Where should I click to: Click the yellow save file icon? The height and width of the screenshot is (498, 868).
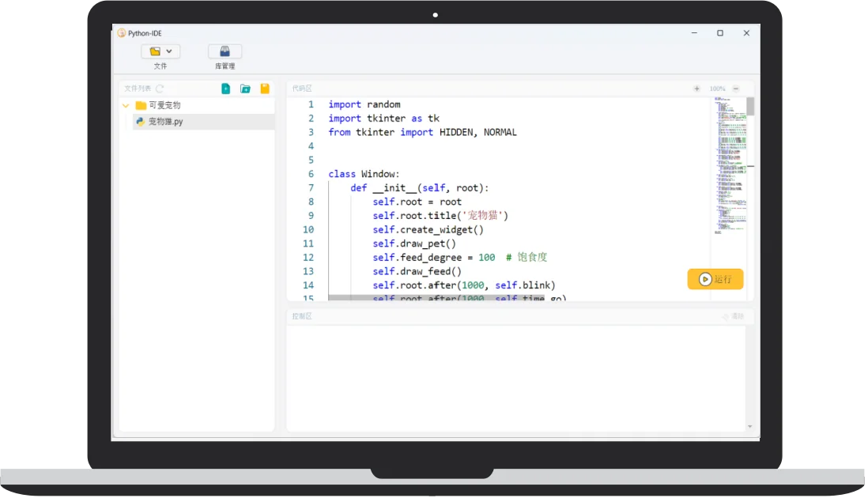265,89
